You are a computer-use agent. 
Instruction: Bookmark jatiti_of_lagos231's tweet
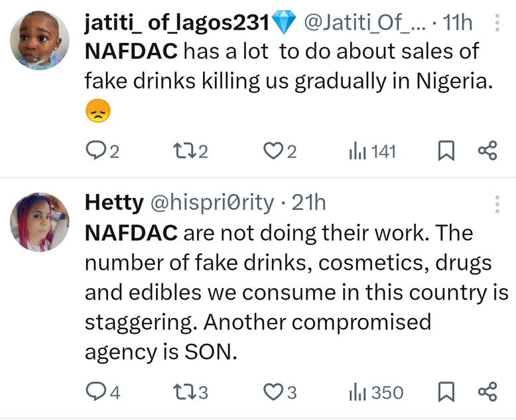[x=447, y=152]
